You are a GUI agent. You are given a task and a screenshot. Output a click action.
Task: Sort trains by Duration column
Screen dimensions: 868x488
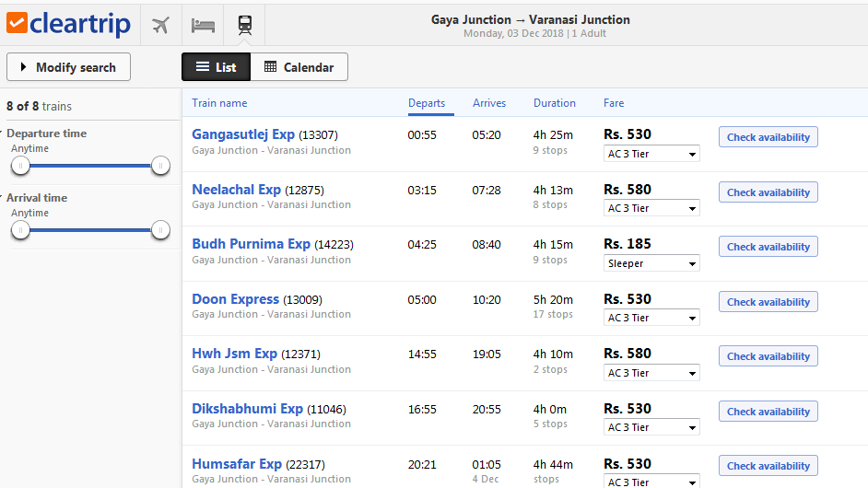point(554,103)
